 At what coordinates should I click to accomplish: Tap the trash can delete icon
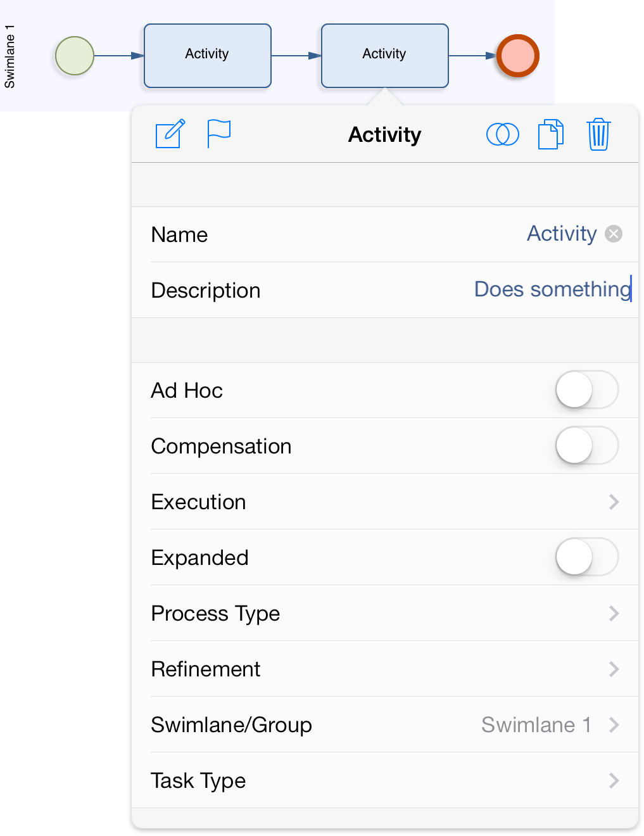coord(598,134)
